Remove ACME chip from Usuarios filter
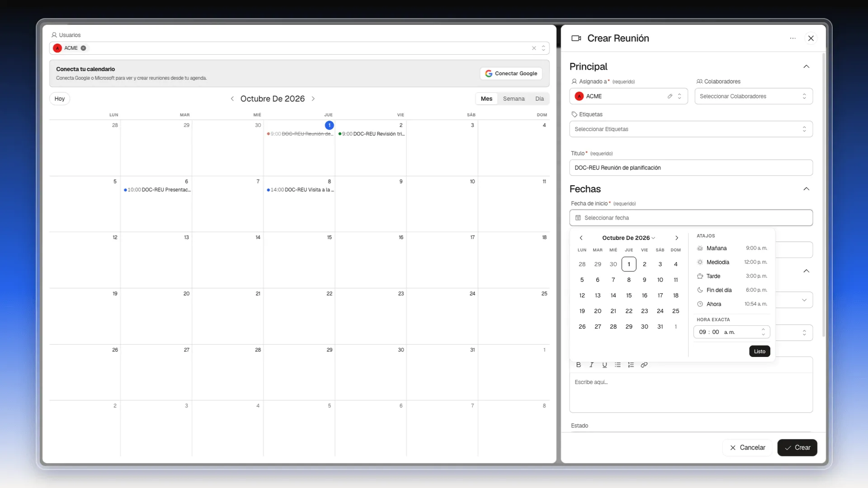Image resolution: width=868 pixels, height=488 pixels. 84,48
